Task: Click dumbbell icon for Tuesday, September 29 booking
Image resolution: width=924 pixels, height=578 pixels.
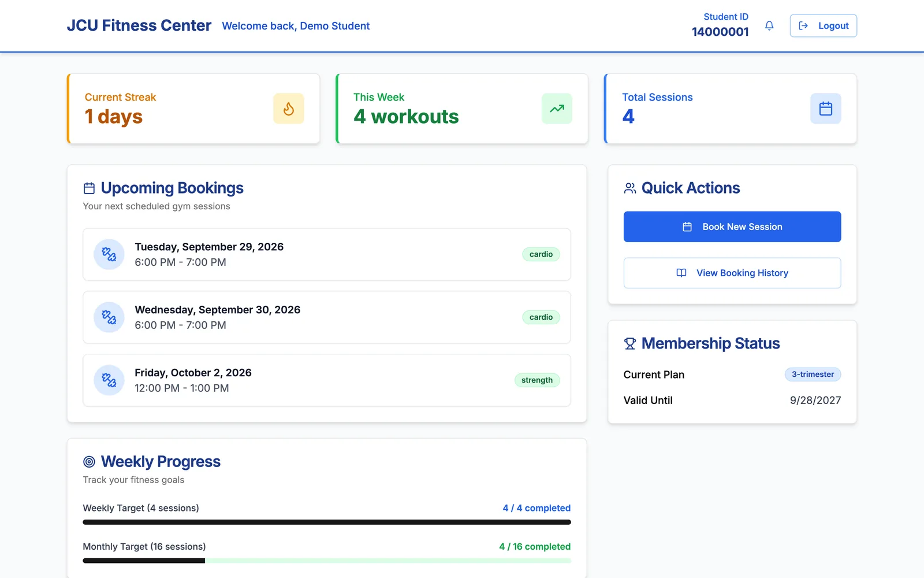Action: (109, 254)
